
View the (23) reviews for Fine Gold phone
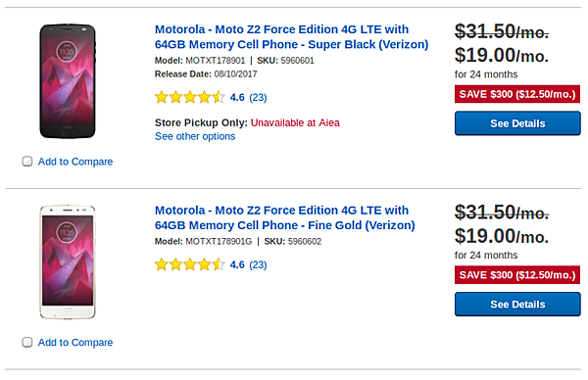coord(258,264)
